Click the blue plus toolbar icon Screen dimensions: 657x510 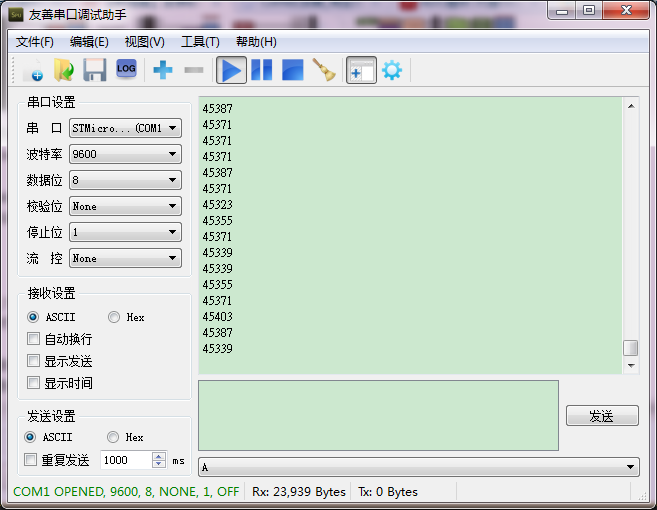[x=162, y=70]
